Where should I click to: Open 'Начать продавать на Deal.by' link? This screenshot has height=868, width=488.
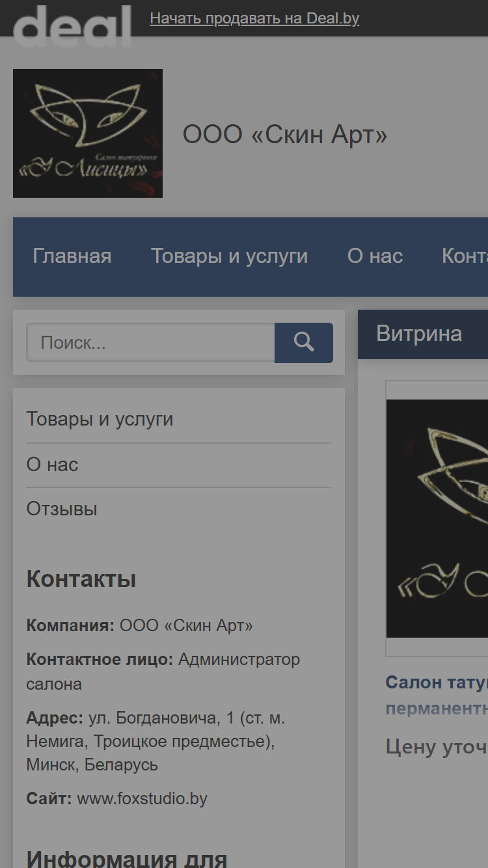tap(254, 18)
